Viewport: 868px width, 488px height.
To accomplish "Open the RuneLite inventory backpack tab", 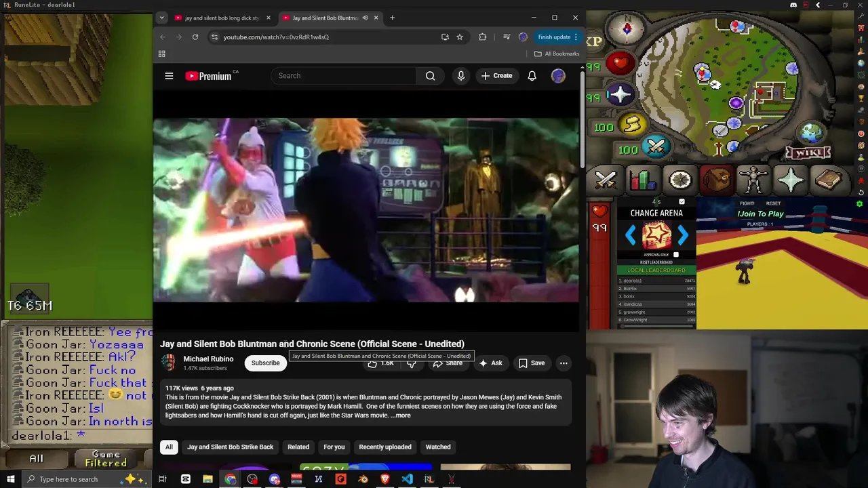I will pos(717,180).
